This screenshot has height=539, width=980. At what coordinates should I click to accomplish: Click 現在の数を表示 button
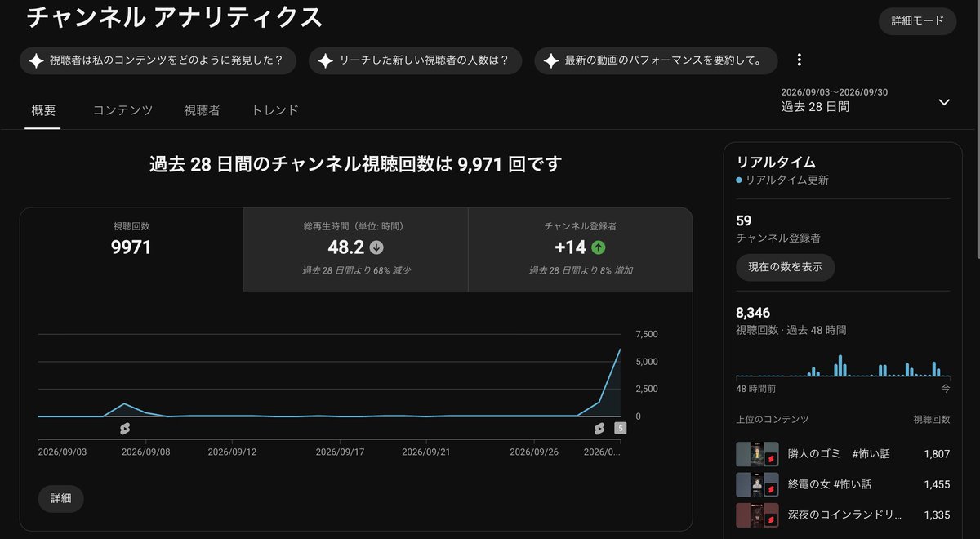tap(786, 267)
